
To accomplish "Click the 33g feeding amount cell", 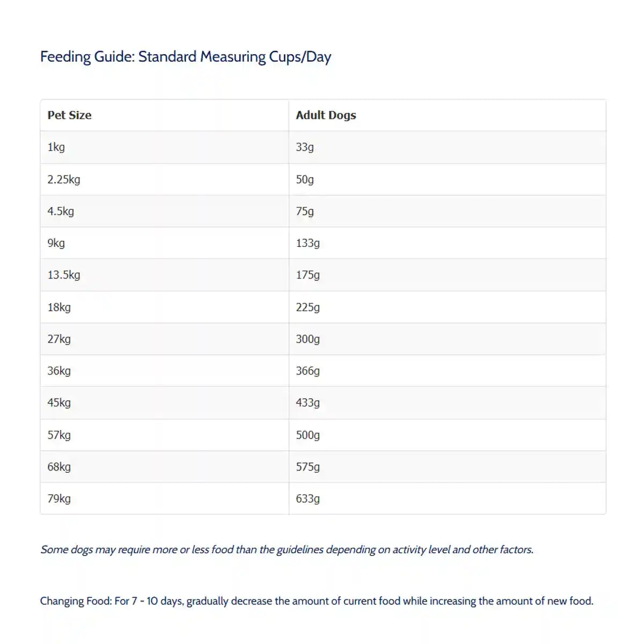I will click(x=305, y=147).
